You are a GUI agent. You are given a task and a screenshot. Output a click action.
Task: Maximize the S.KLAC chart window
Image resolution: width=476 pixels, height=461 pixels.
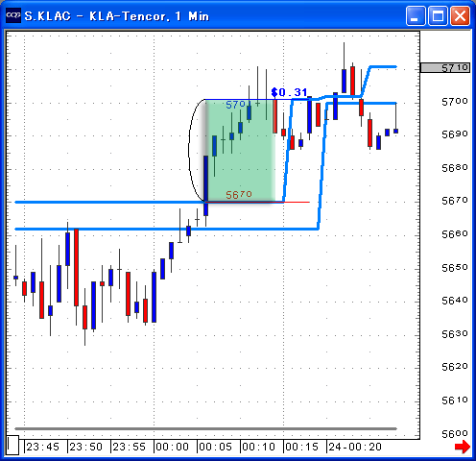(x=438, y=15)
